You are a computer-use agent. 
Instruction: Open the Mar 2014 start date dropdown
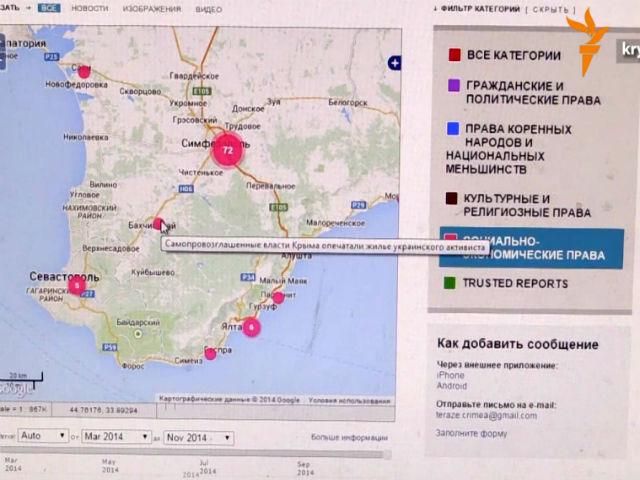pos(116,437)
